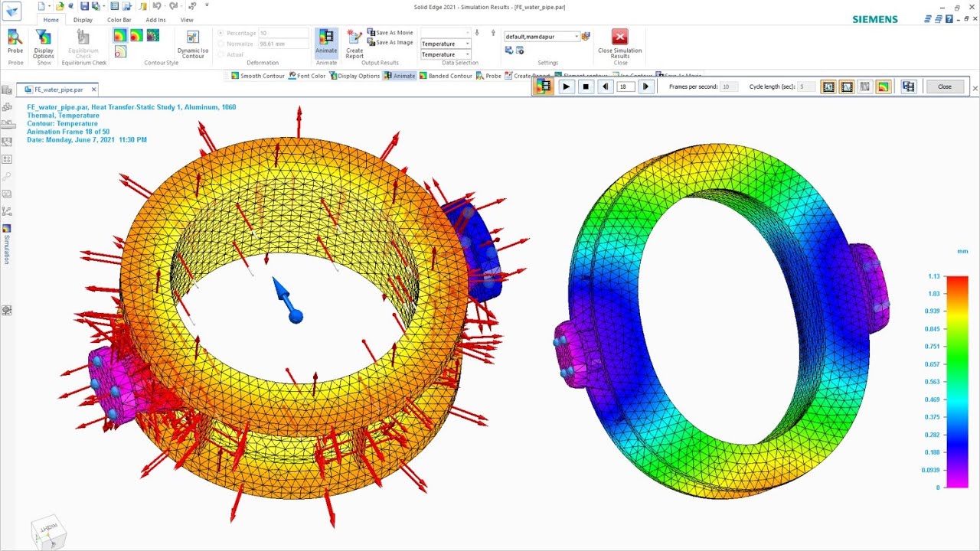Expand the quick access toolbar customize arrow
980x551 pixels.
207,5
